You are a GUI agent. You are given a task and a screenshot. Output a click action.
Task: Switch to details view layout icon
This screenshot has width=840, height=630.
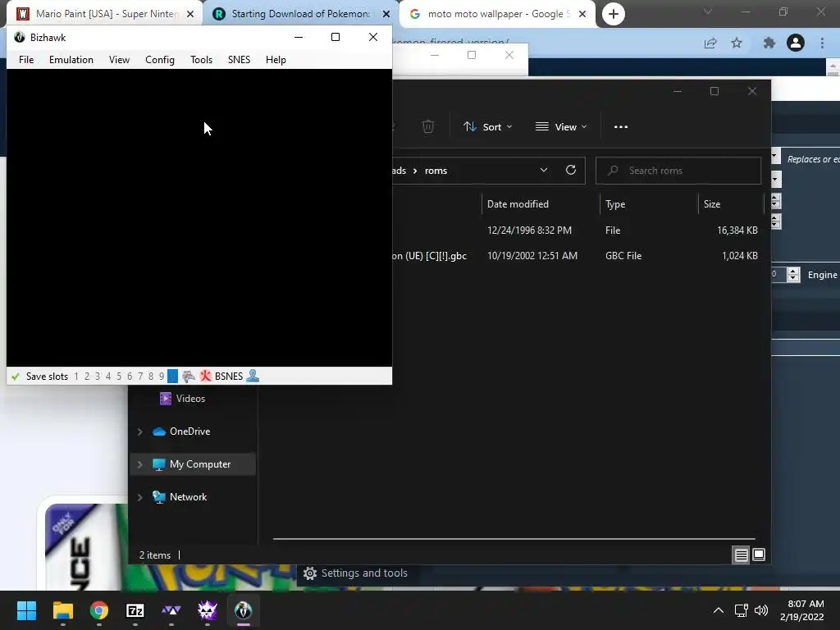[x=742, y=555]
